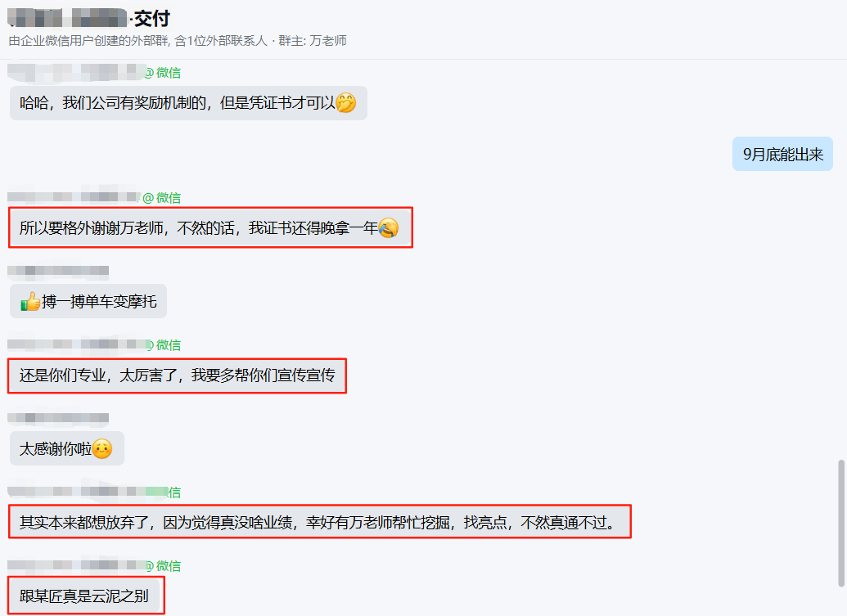This screenshot has width=847, height=616.
Task: Click the 群主: 万老师 text in subtitle
Action: tap(313, 40)
